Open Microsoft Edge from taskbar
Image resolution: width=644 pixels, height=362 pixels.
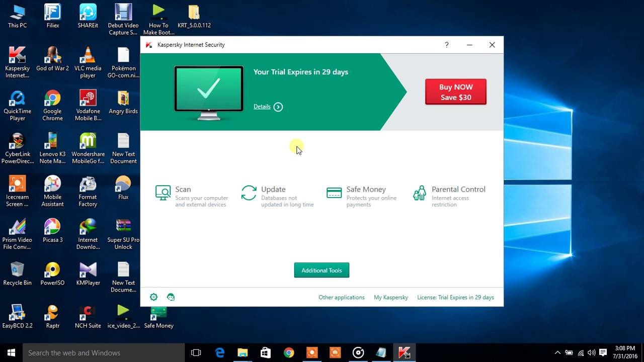(220, 352)
